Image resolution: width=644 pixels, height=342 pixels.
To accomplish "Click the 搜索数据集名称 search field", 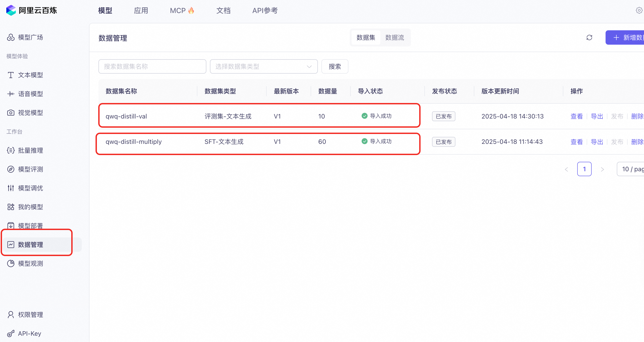I will [x=152, y=67].
